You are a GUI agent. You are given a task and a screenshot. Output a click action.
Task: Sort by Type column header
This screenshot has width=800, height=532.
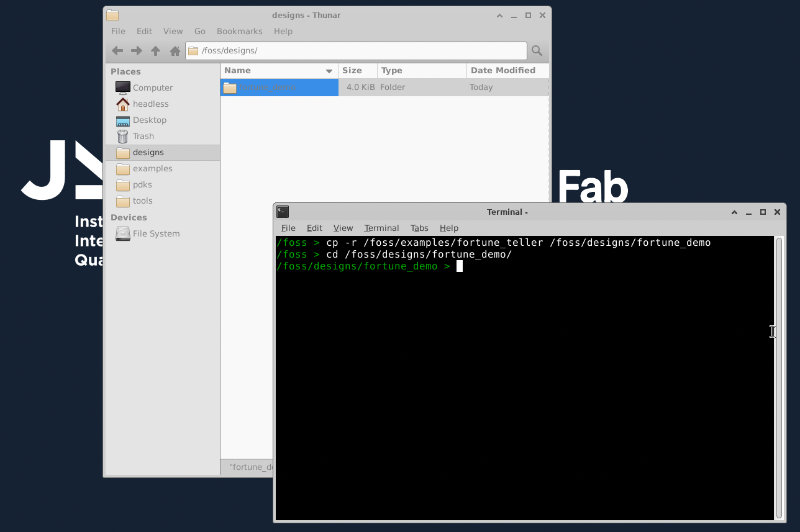[421, 70]
